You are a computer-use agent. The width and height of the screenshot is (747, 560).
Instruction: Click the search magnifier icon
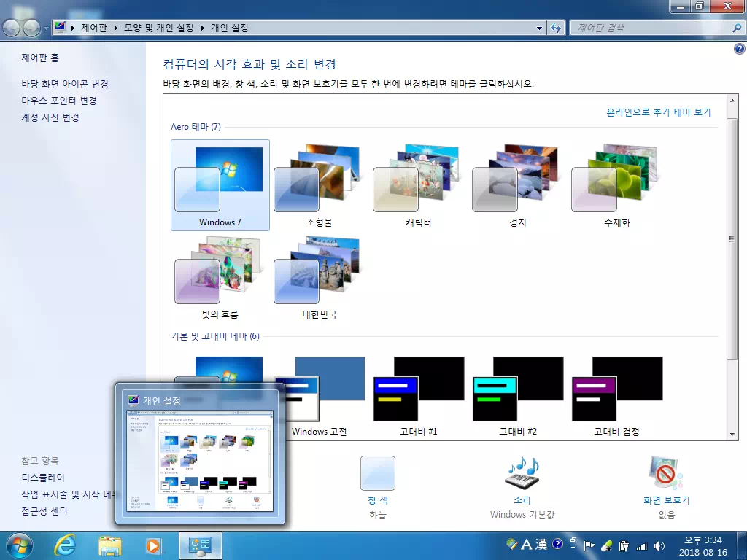click(x=737, y=28)
